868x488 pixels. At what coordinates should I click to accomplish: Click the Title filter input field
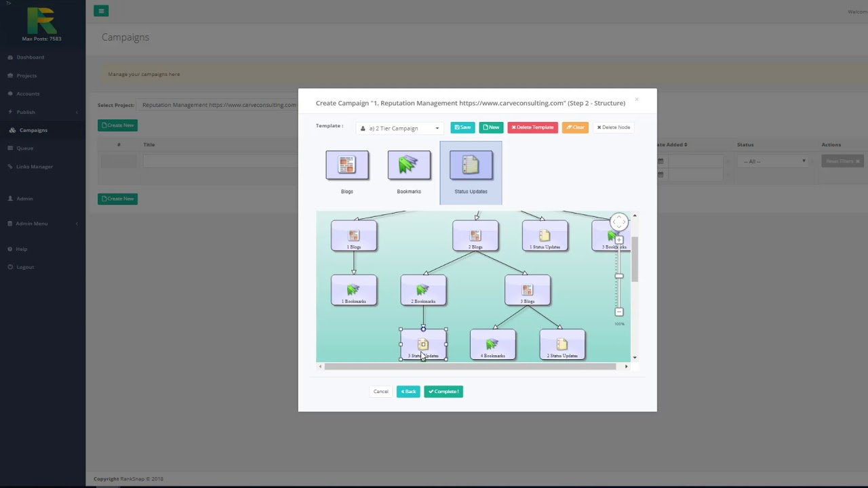220,161
